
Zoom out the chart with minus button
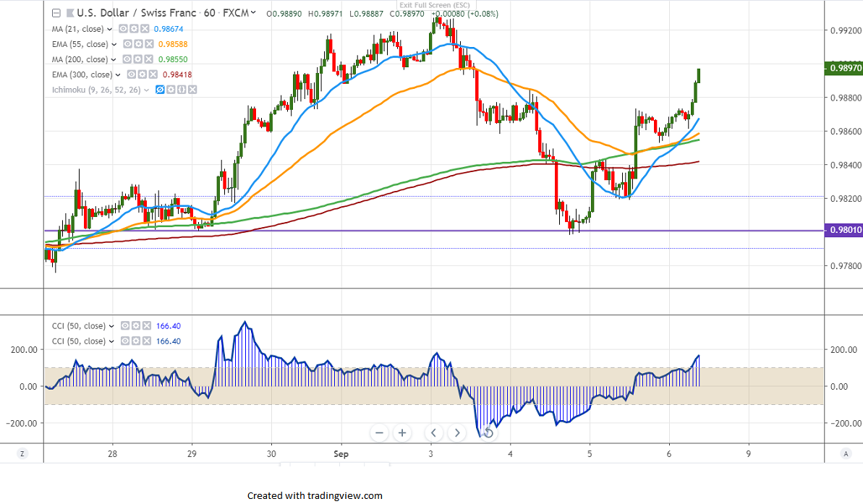click(379, 433)
